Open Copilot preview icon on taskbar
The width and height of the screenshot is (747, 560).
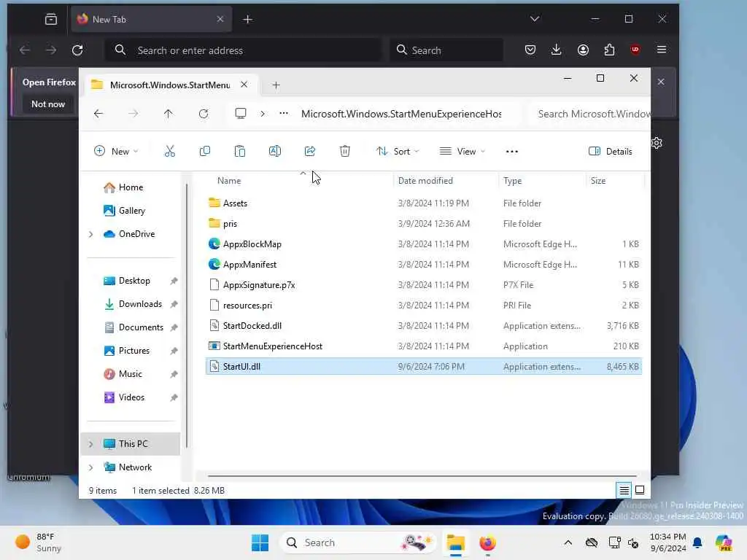point(724,542)
